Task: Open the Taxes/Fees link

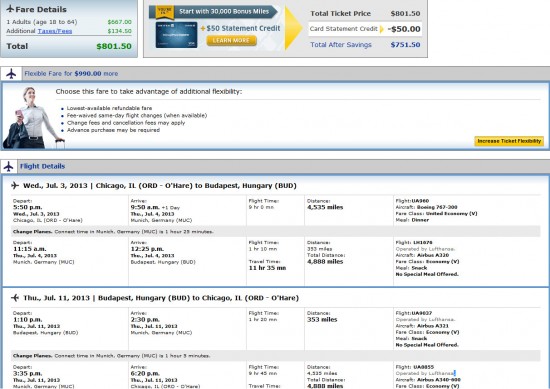Action: click(x=55, y=31)
